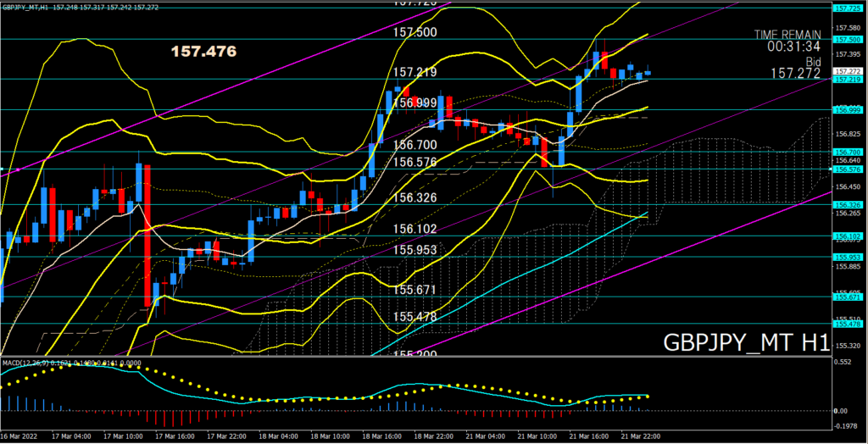Click the 155.320 price scale value
This screenshot has height=444, width=868.
pyautogui.click(x=847, y=346)
